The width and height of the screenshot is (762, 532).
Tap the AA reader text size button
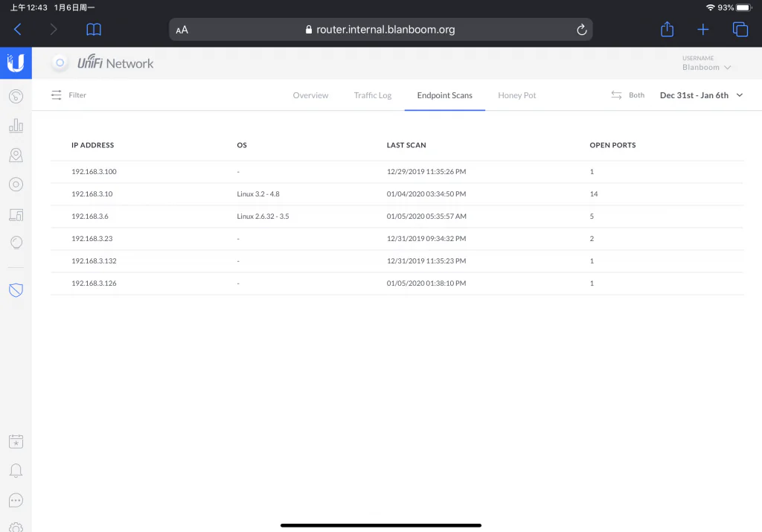point(182,30)
